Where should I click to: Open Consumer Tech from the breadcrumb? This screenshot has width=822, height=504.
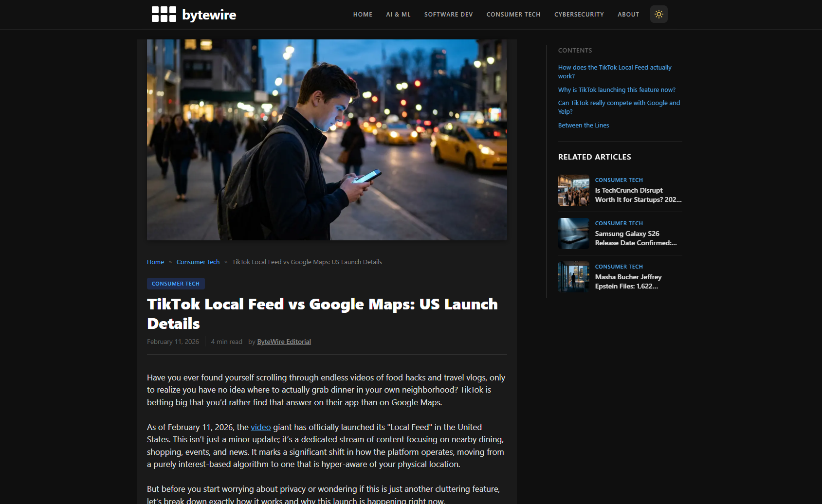(198, 262)
